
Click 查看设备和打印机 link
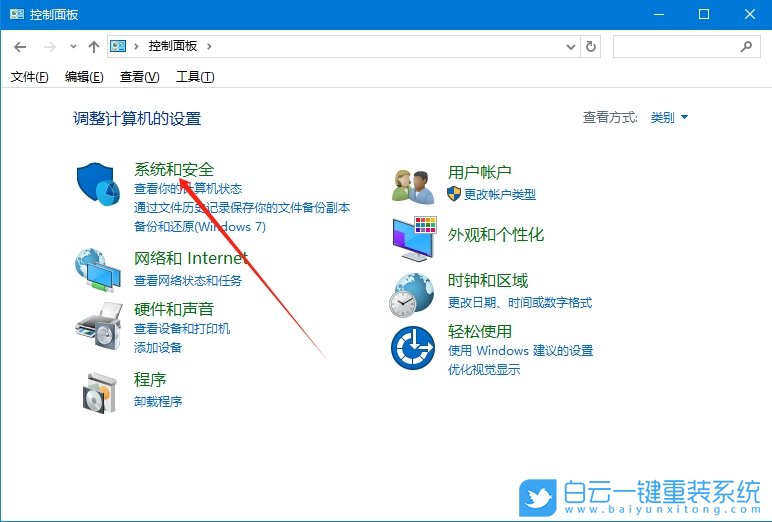click(182, 328)
